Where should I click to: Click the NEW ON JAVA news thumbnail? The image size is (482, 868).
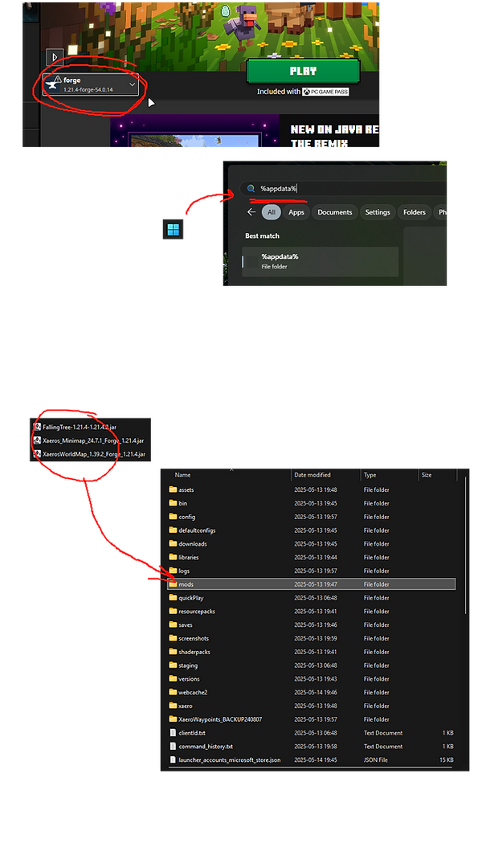[194, 131]
